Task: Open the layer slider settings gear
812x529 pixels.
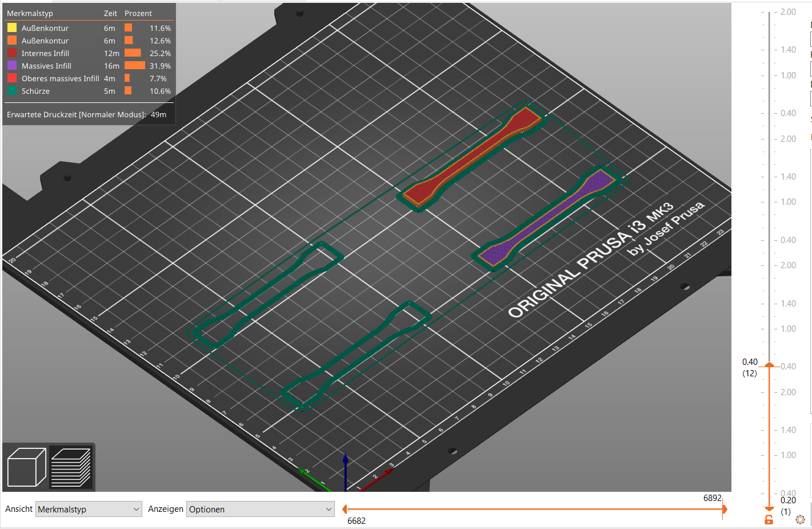Action: (799, 519)
